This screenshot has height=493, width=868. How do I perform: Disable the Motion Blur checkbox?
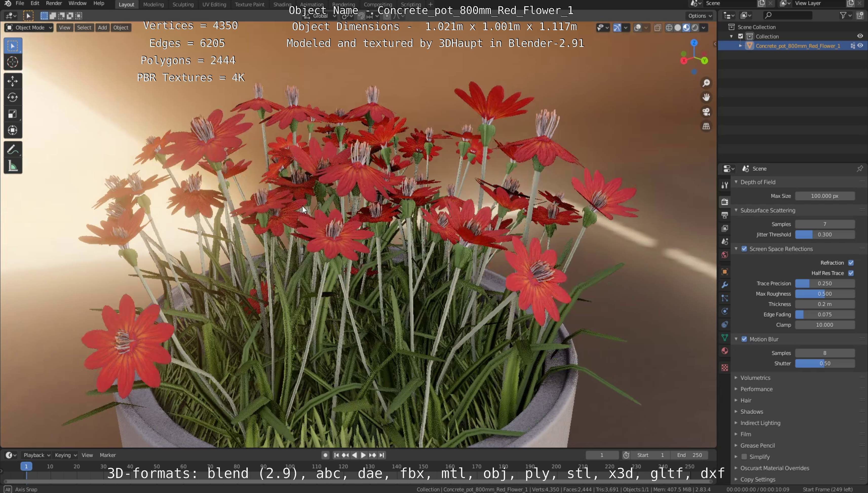click(x=744, y=339)
